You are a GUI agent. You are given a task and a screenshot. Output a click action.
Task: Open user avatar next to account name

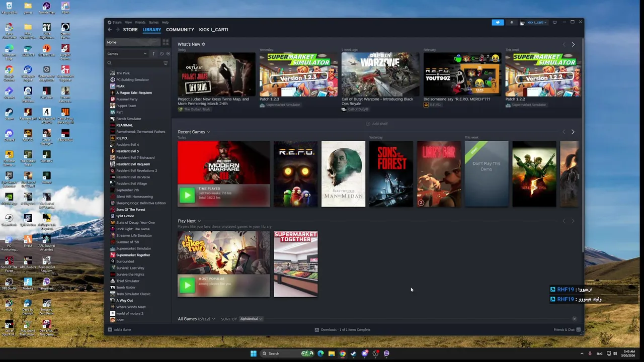522,23
